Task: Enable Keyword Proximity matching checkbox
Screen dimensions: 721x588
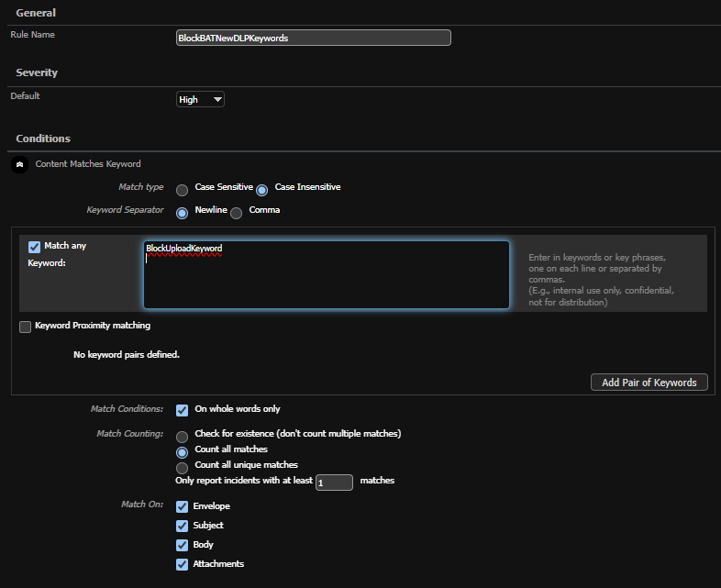Action: click(26, 327)
